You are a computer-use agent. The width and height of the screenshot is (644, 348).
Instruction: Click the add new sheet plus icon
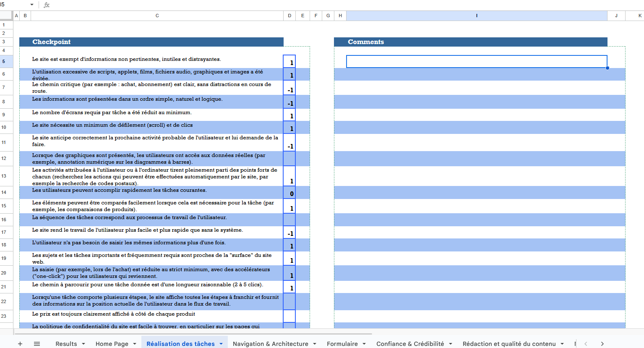(20, 344)
